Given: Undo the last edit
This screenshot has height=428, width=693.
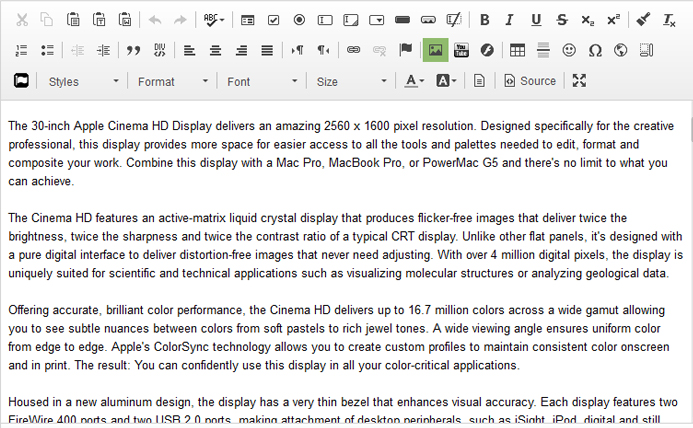Looking at the screenshot, I should coord(155,20).
